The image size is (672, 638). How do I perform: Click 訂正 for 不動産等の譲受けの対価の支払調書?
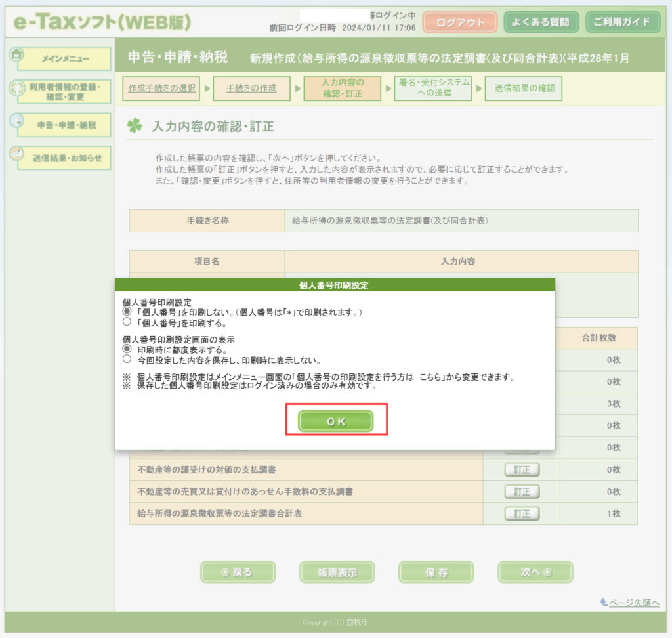point(522,470)
